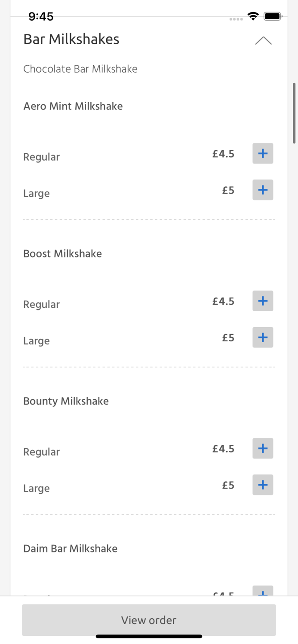Tap the battery status icon
The height and width of the screenshot is (644, 298).
(x=273, y=16)
